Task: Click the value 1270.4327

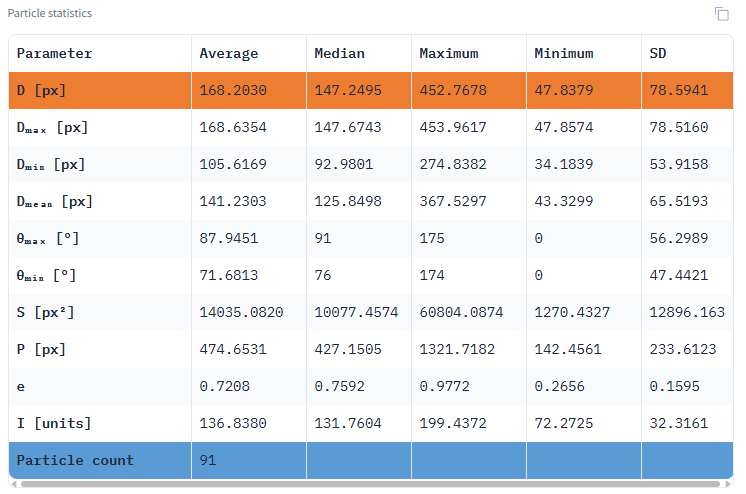Action: pyautogui.click(x=572, y=313)
